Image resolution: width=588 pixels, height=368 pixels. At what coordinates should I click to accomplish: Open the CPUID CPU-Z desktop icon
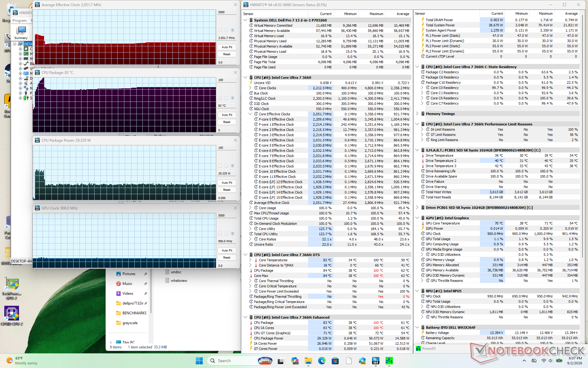[12, 316]
